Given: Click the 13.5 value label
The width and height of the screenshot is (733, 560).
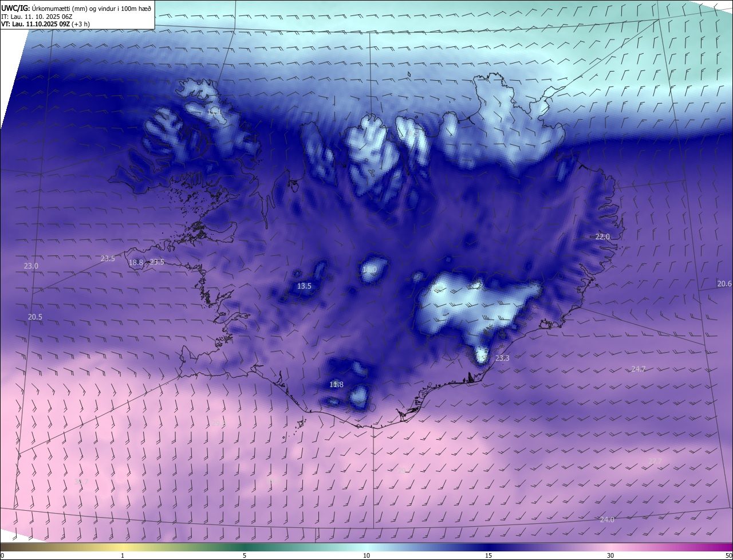Looking at the screenshot, I should (x=304, y=286).
